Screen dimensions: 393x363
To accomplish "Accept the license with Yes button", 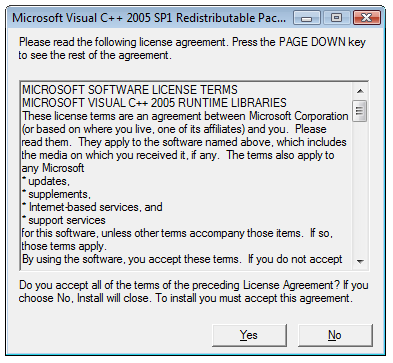I will [249, 335].
